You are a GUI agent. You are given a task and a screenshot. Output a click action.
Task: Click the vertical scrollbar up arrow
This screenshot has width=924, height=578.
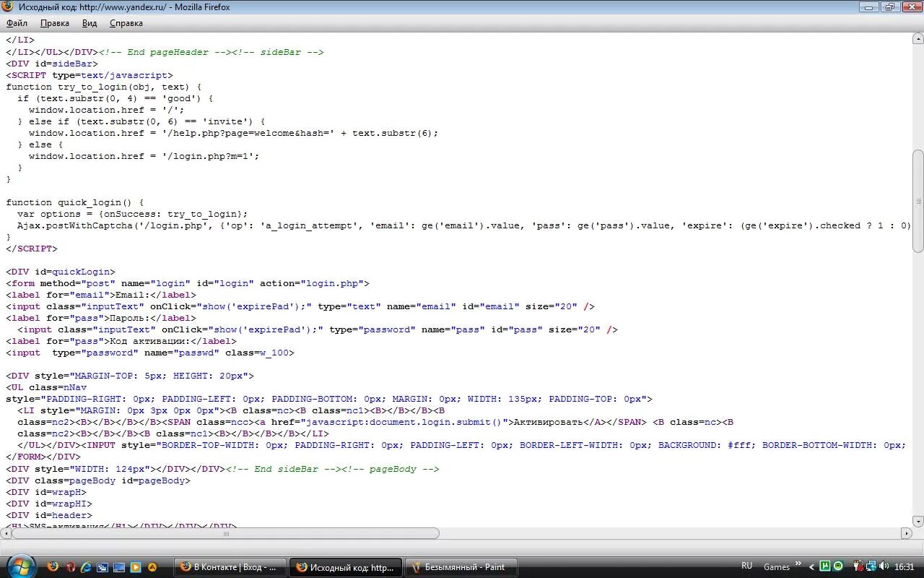(x=918, y=38)
